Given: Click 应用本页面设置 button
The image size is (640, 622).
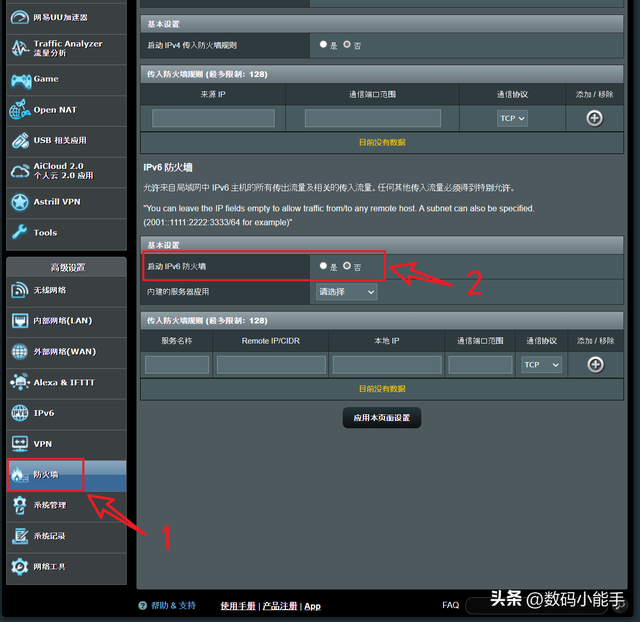Looking at the screenshot, I should click(x=382, y=418).
